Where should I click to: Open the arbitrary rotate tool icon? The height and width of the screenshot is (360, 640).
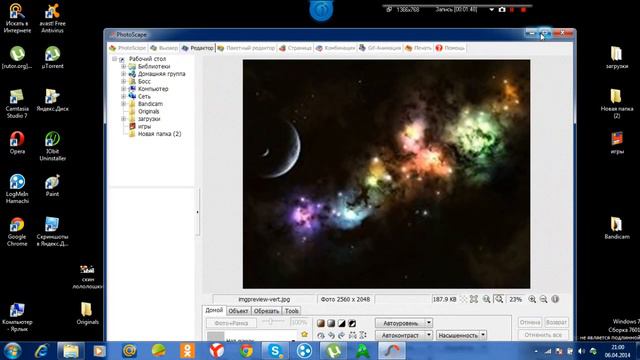pos(321,335)
